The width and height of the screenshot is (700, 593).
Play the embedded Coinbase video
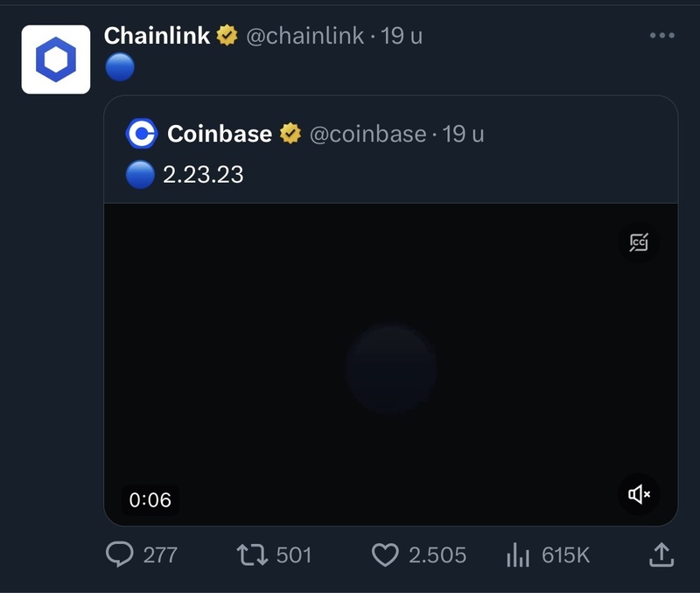390,367
